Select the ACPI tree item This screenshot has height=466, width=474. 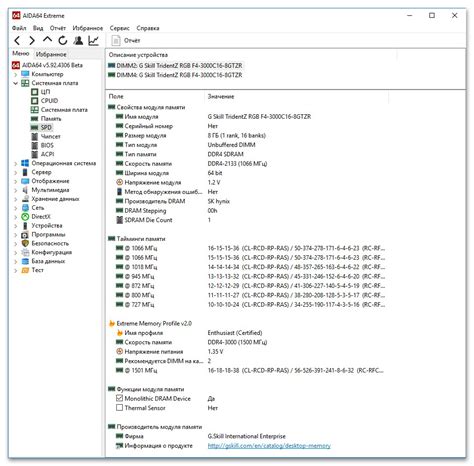tap(43, 154)
